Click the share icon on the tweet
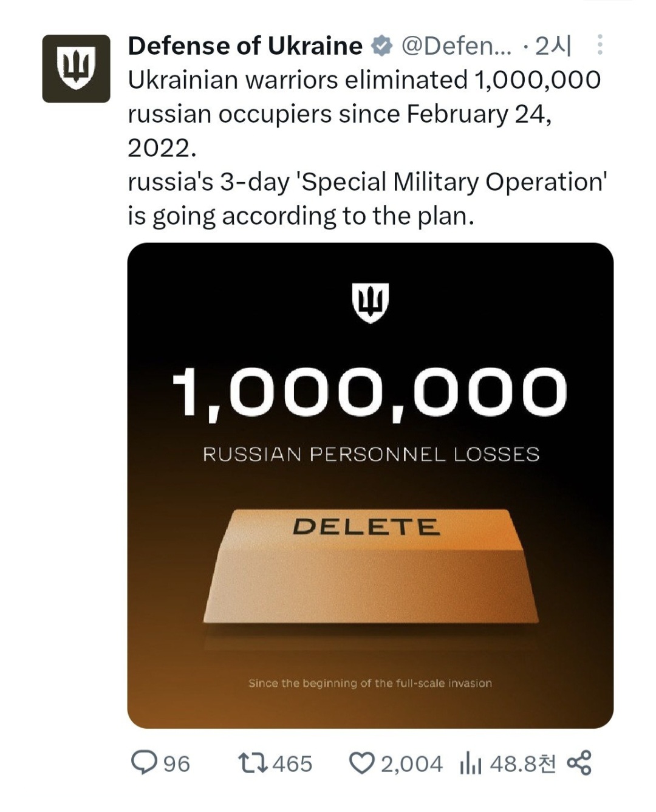656x812 pixels. pyautogui.click(x=579, y=763)
